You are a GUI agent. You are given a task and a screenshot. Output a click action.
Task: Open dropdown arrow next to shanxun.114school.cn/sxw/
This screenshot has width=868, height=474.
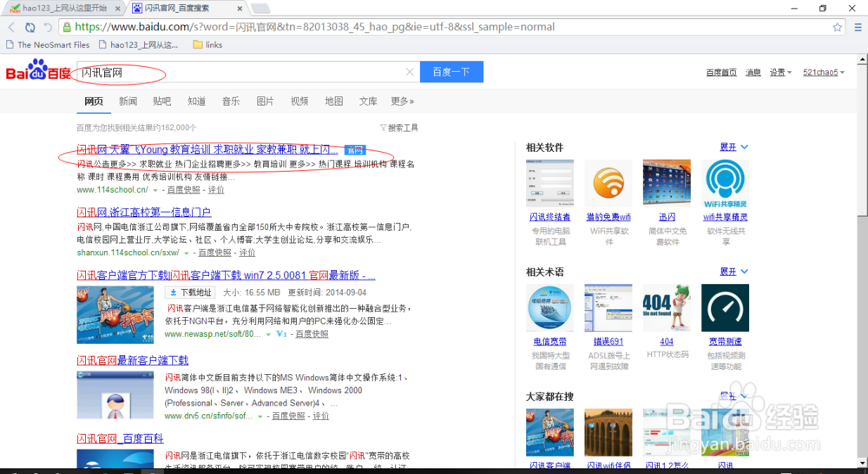[x=187, y=253]
